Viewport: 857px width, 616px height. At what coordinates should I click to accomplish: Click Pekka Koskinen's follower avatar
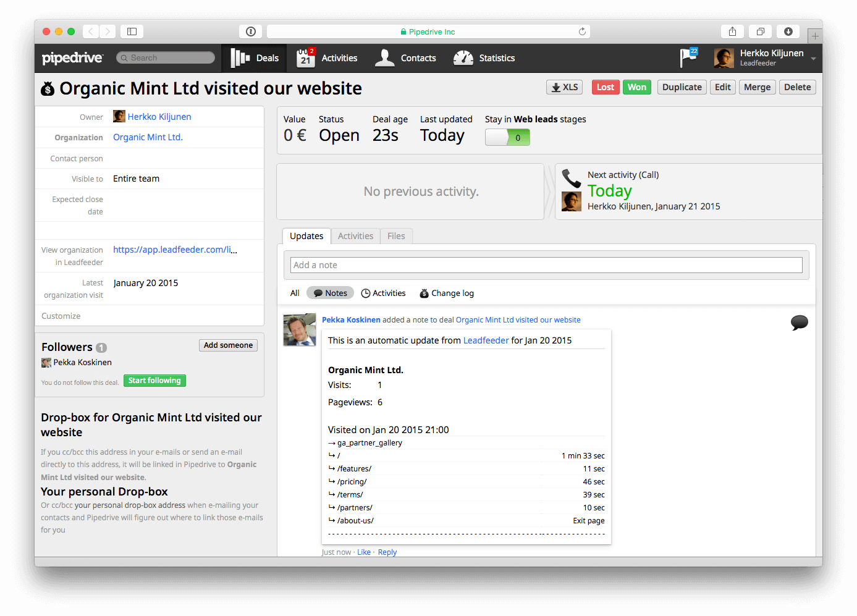pos(46,363)
